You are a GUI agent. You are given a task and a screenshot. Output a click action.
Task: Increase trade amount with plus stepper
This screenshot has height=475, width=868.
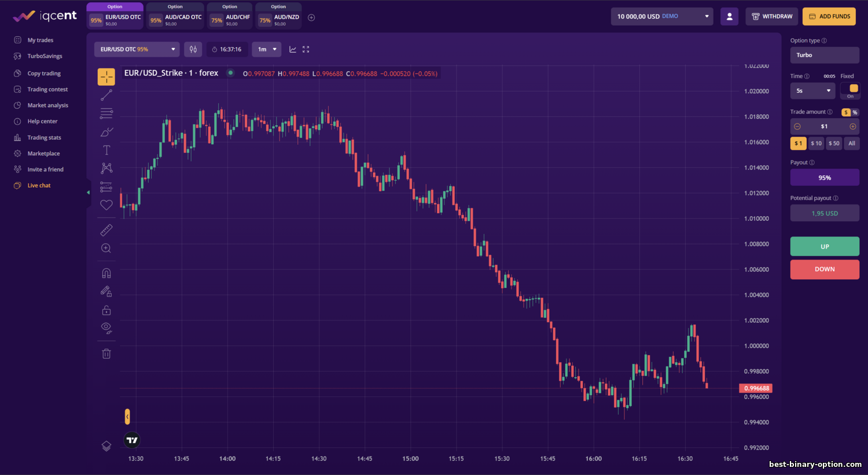(x=852, y=126)
